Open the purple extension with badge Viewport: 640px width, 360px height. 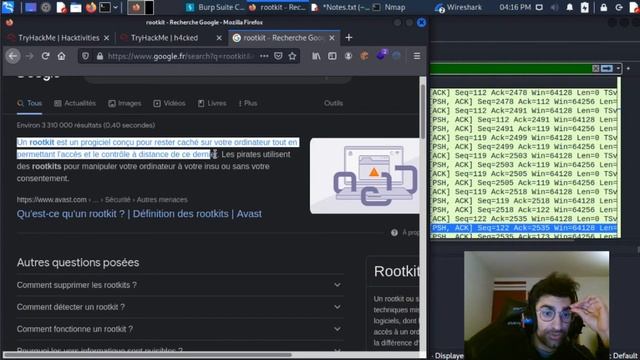(381, 55)
